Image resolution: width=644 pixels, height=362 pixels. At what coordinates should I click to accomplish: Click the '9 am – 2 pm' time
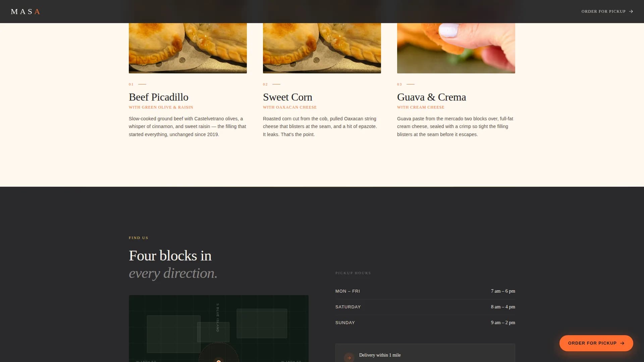click(503, 323)
